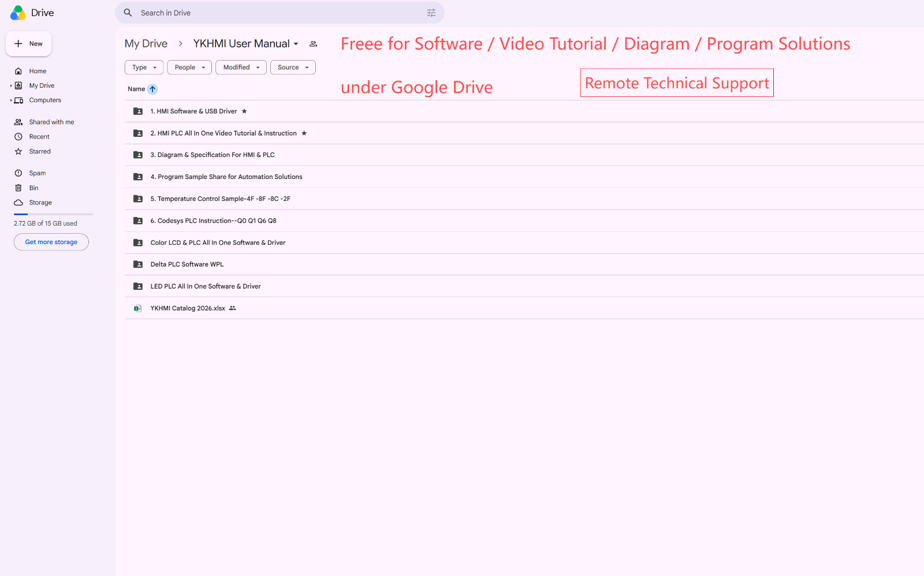Toggle the Name sort direction arrow

click(152, 89)
